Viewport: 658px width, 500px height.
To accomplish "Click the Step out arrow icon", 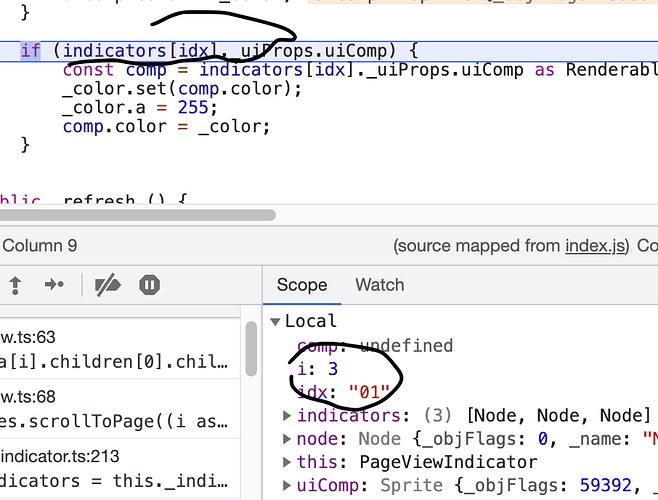I will [x=15, y=285].
